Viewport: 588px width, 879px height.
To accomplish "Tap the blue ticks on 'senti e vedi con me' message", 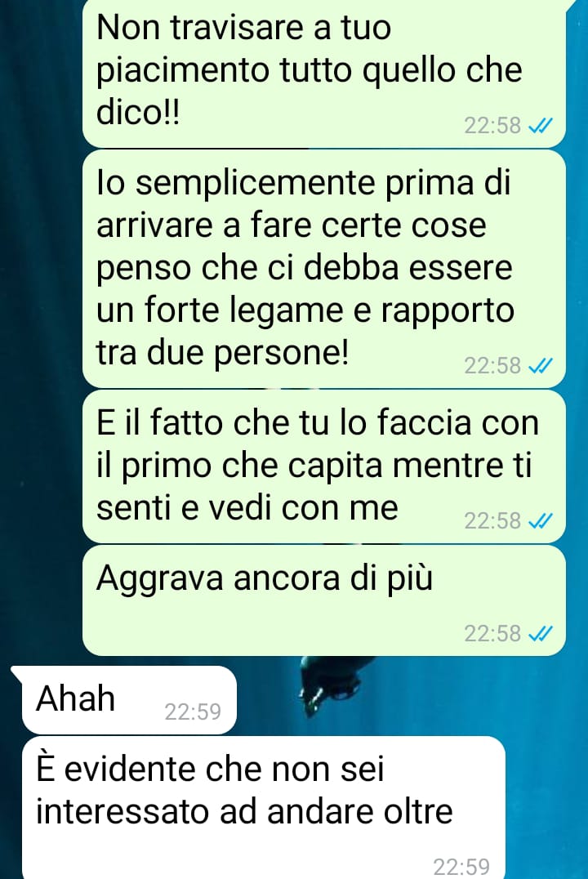I will coord(541,521).
